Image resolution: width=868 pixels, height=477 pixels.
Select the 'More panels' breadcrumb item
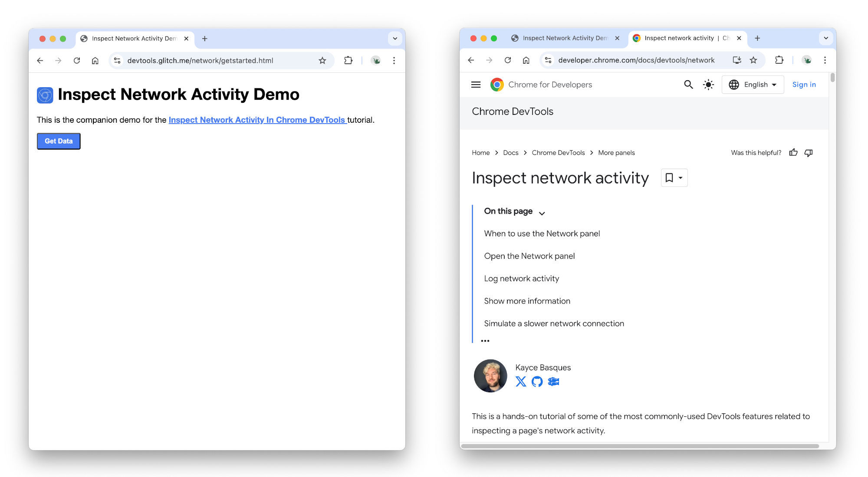click(616, 153)
